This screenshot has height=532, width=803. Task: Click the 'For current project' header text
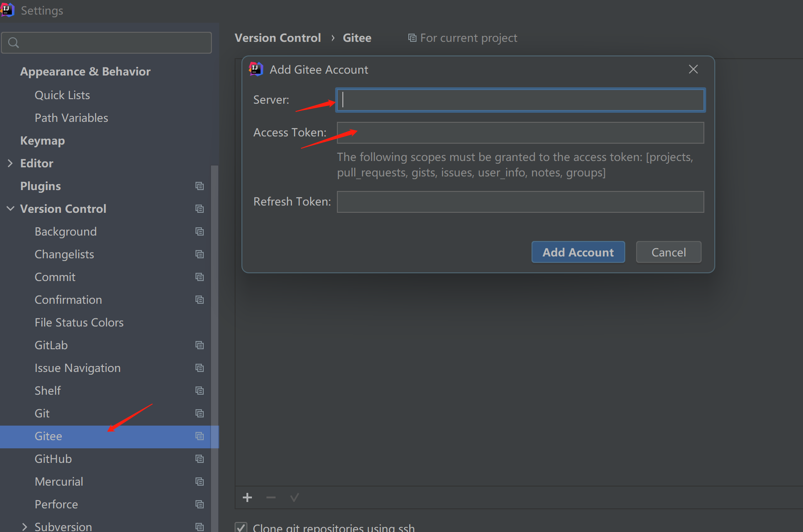pyautogui.click(x=469, y=38)
